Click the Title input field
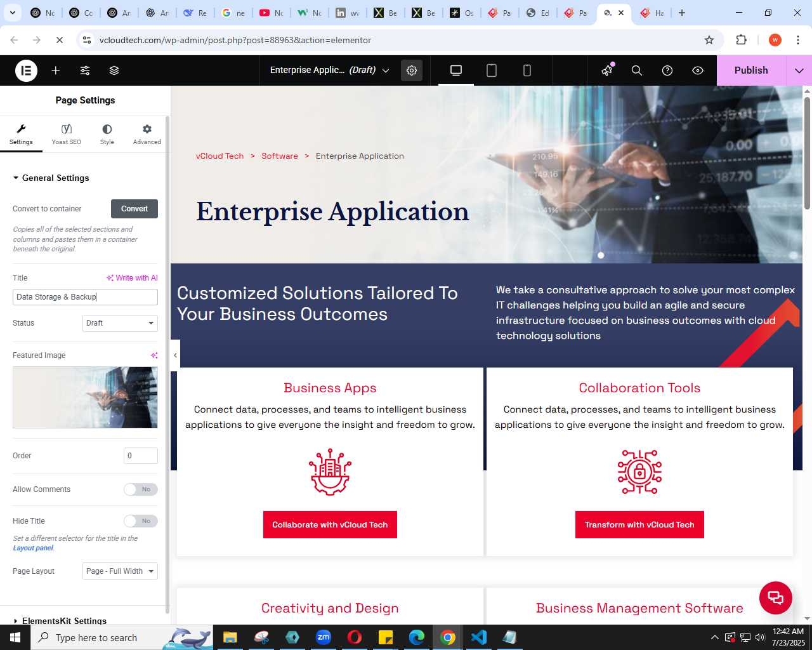This screenshot has height=650, width=812. click(85, 297)
